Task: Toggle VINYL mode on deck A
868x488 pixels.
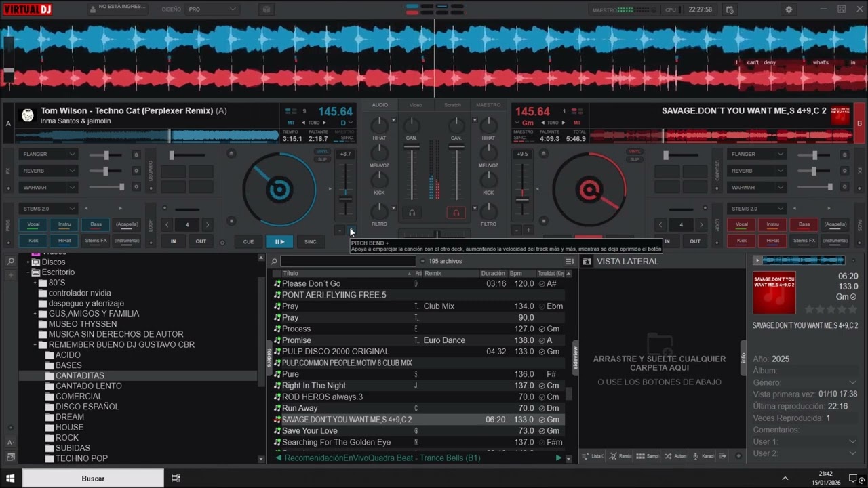Action: point(323,151)
